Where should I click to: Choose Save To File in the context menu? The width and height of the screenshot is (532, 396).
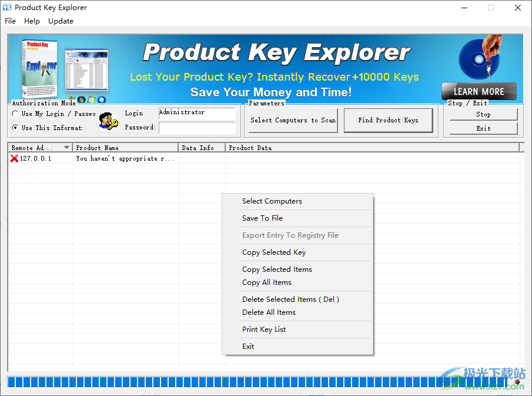point(297,218)
